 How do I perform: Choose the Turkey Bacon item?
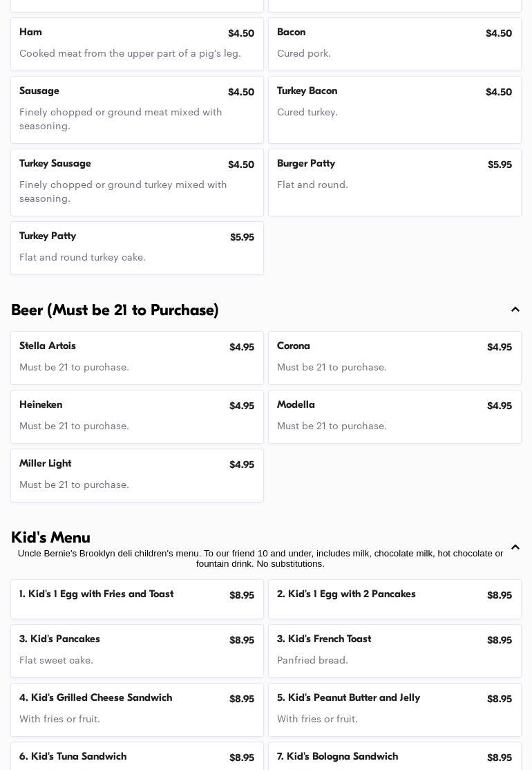[395, 109]
